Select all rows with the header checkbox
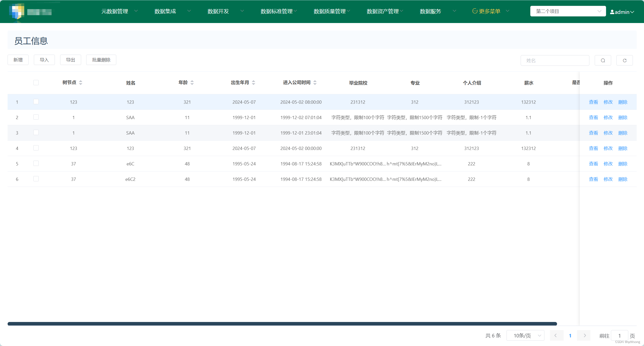The image size is (644, 346). click(36, 82)
